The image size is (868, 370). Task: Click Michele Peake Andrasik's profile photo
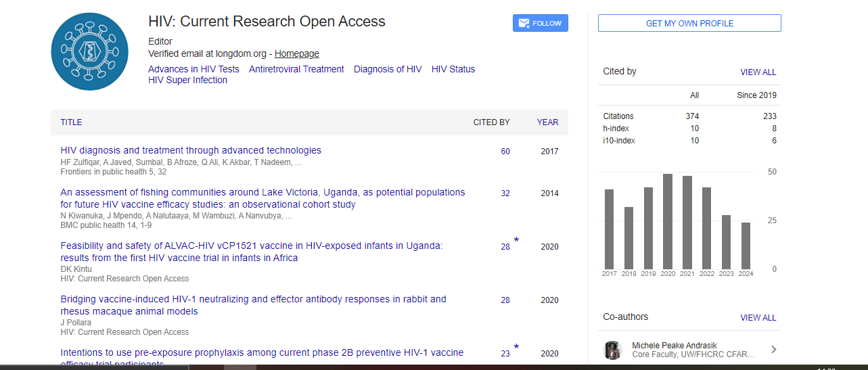613,350
